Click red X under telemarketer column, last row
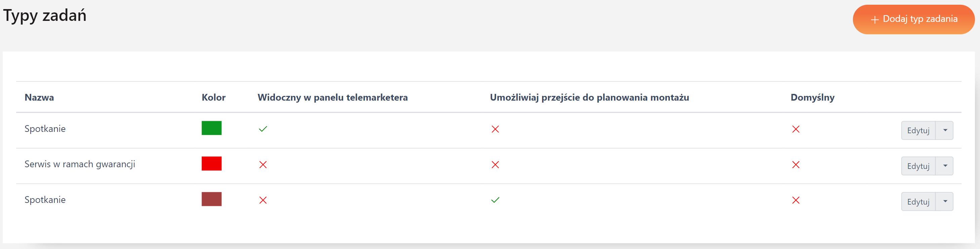Image resolution: width=980 pixels, height=249 pixels. 263,200
